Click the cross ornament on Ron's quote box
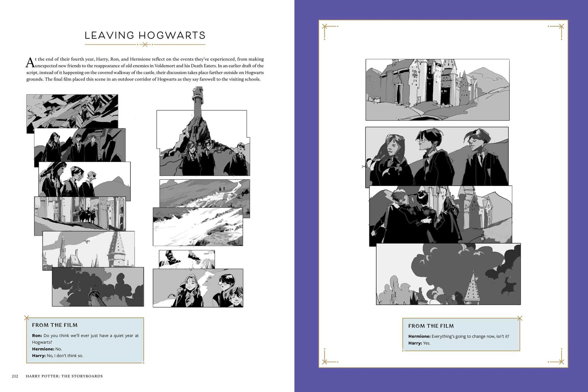The width and height of the screenshot is (588, 392). pyautogui.click(x=27, y=318)
